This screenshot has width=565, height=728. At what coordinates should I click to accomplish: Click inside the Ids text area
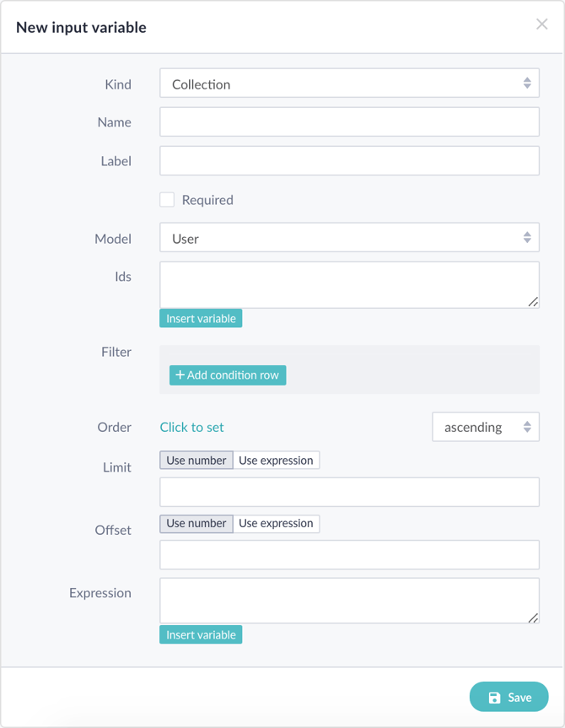click(x=349, y=284)
